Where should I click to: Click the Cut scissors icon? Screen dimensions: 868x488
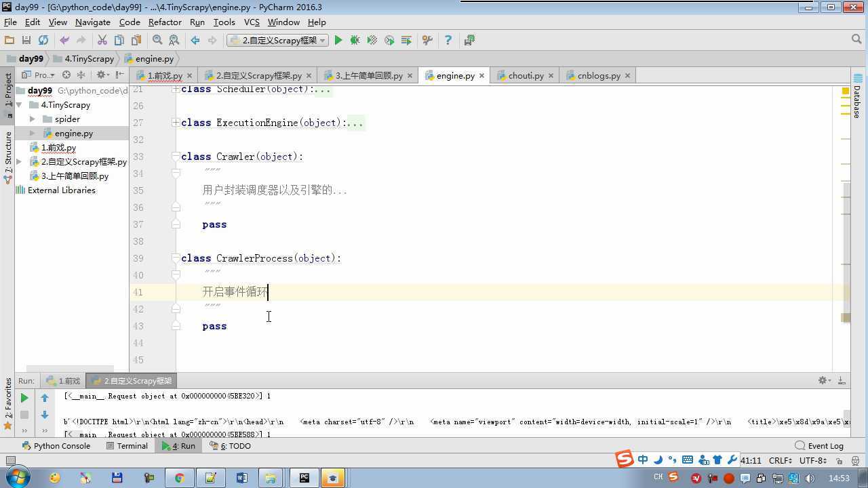pos(102,41)
